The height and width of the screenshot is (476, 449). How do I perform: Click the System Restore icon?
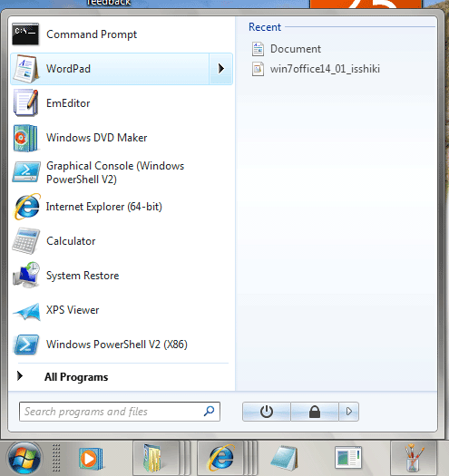pyautogui.click(x=26, y=275)
